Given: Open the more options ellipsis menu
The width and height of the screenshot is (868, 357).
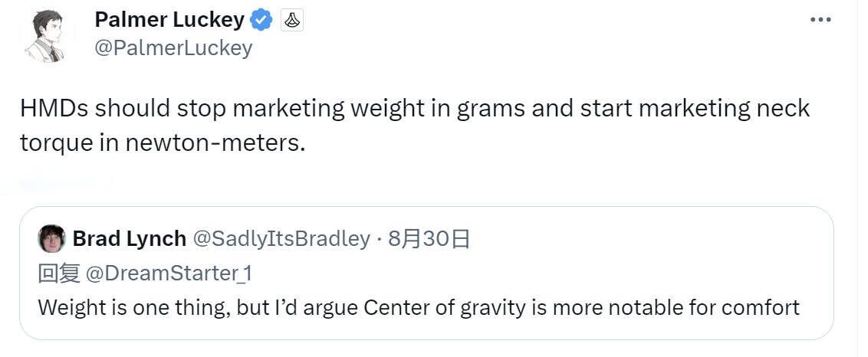Looking at the screenshot, I should [x=820, y=20].
